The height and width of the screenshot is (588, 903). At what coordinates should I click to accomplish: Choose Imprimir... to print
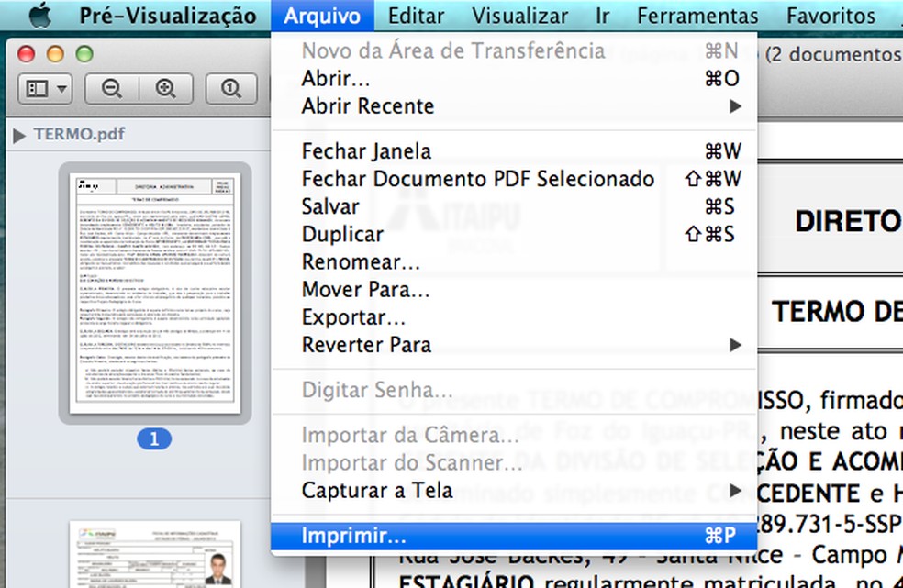click(x=514, y=536)
